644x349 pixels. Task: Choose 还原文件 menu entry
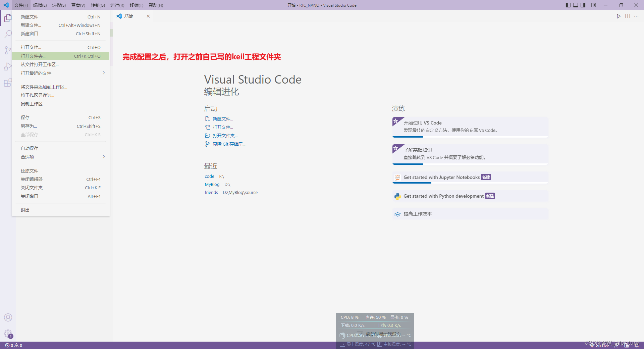(x=61, y=171)
